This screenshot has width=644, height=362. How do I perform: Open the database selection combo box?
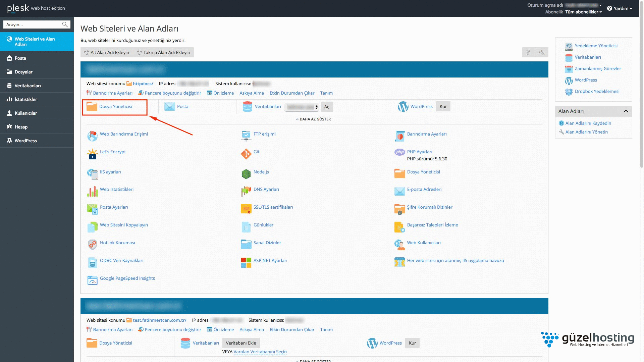(302, 107)
